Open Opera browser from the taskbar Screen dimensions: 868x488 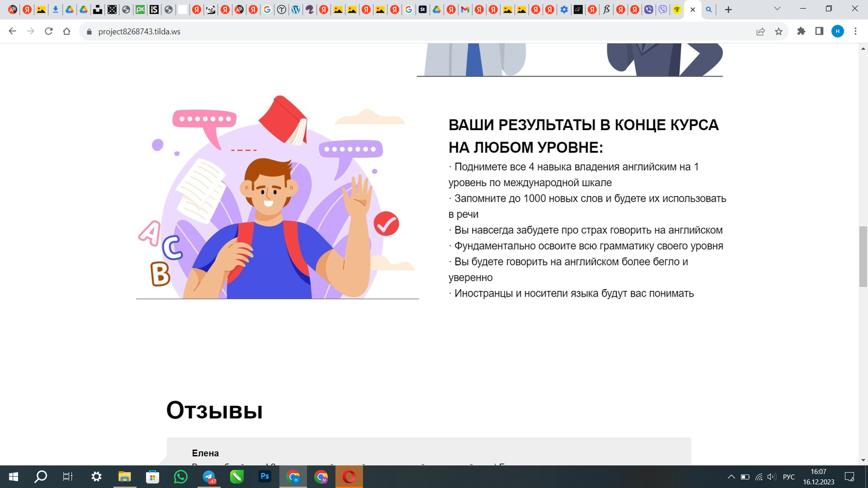pyautogui.click(x=349, y=476)
